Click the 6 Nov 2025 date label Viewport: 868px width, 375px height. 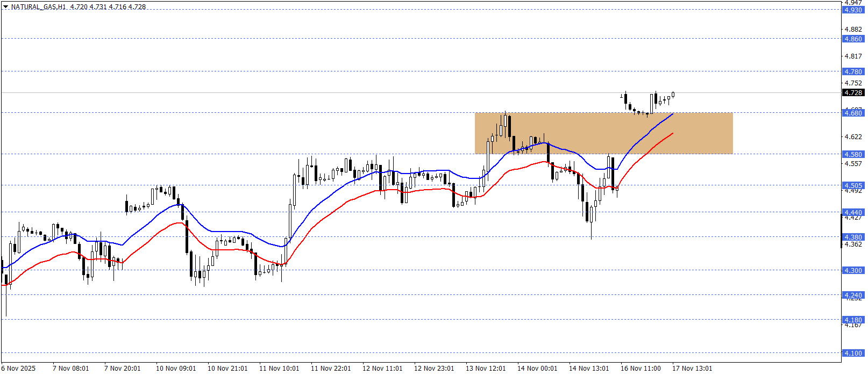(x=18, y=369)
